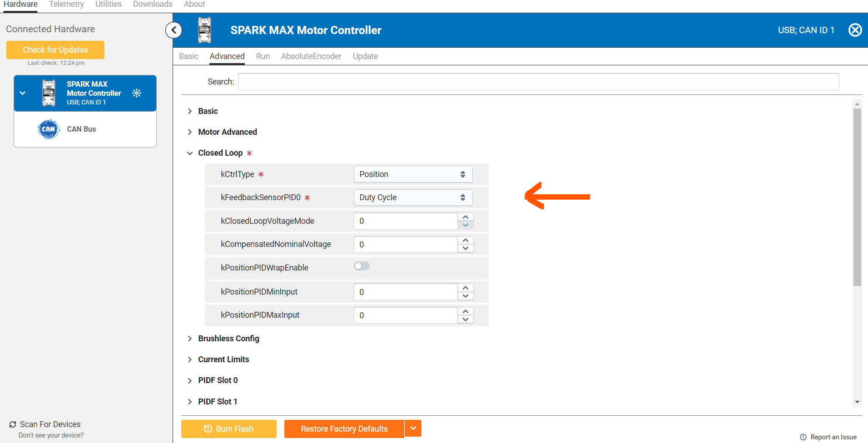The image size is (868, 443).
Task: Select the CAN Bus icon in sidebar
Action: [49, 129]
